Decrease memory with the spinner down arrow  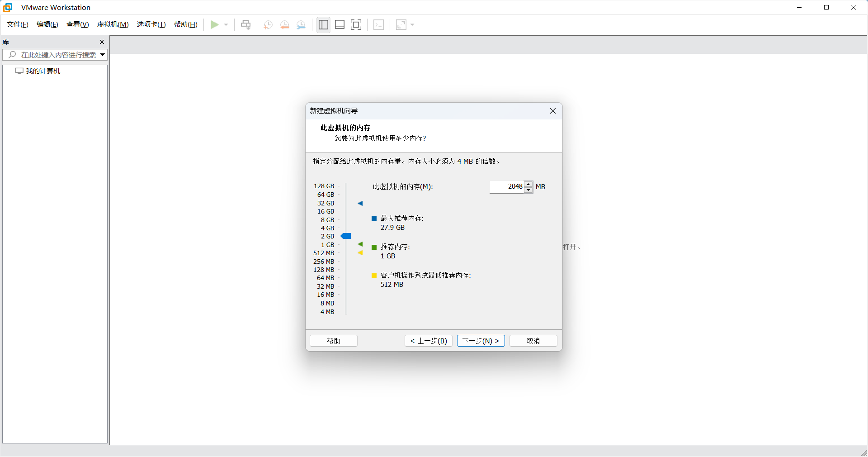tap(528, 190)
